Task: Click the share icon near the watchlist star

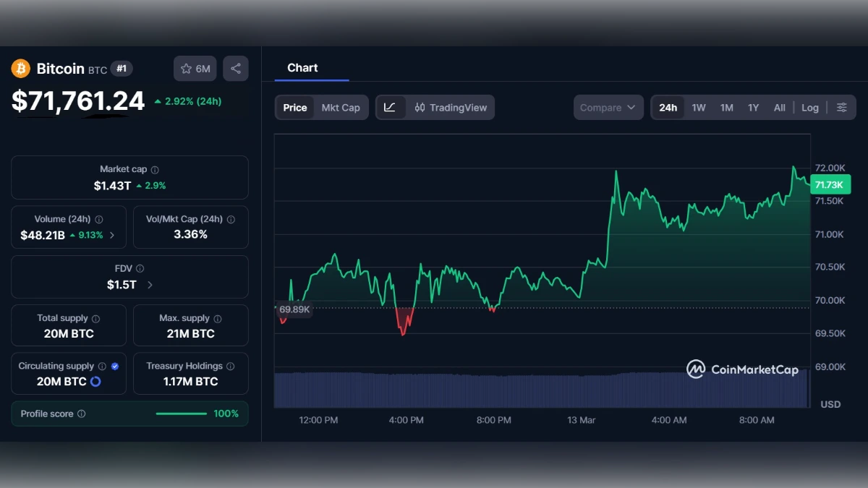Action: tap(235, 68)
